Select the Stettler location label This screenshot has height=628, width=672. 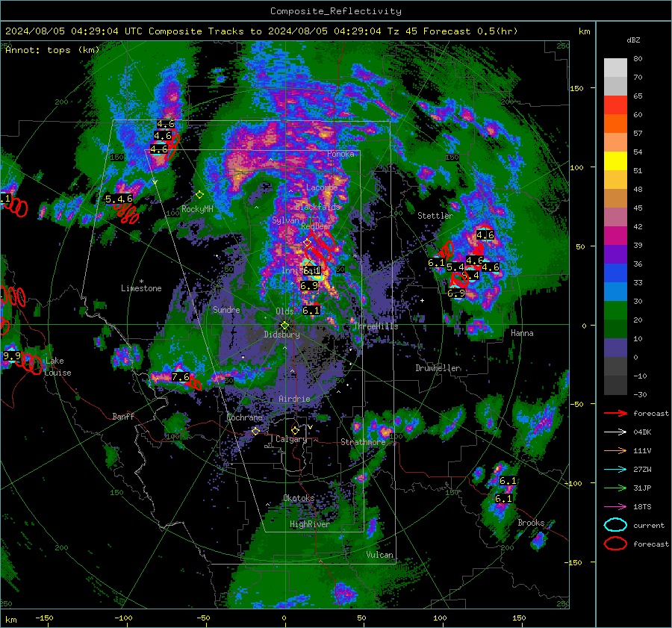coord(435,216)
